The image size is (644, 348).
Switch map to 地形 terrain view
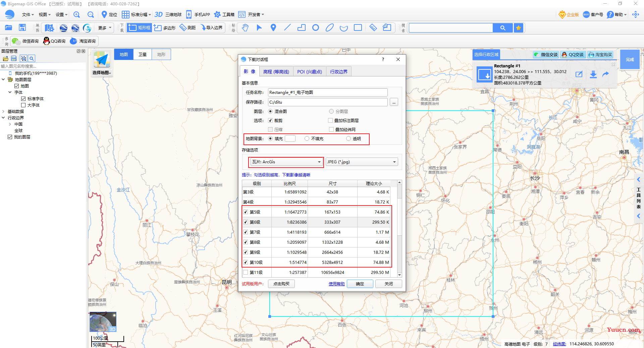pyautogui.click(x=161, y=55)
